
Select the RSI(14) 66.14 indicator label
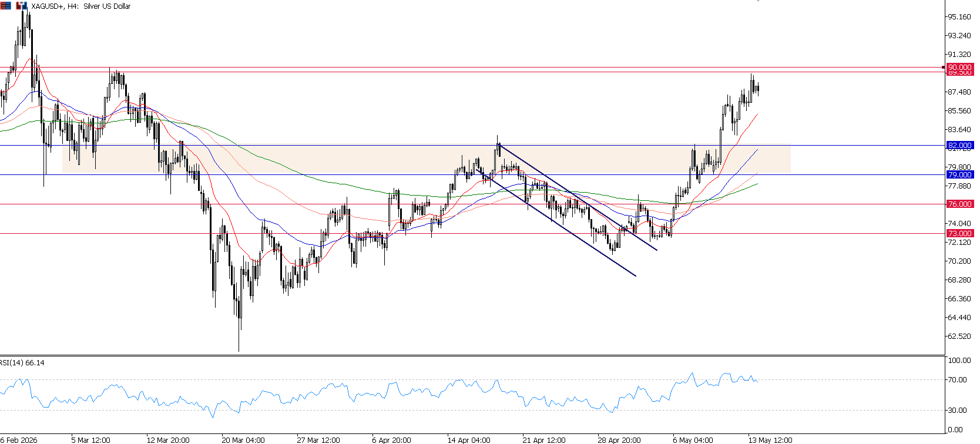[x=22, y=363]
